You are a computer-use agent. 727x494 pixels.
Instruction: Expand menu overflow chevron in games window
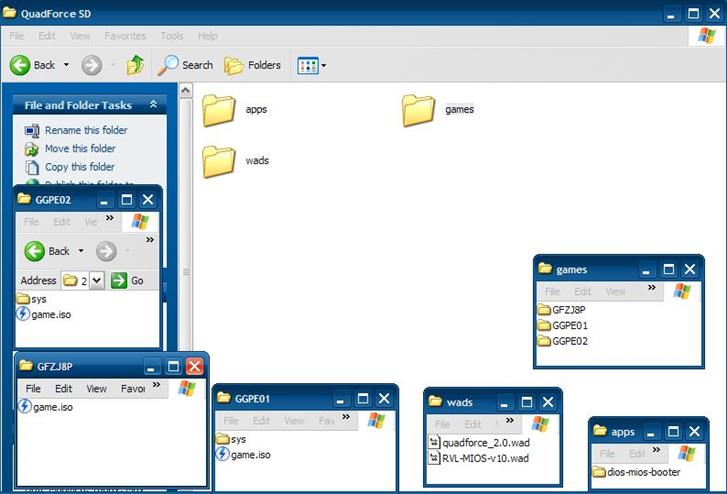click(652, 288)
